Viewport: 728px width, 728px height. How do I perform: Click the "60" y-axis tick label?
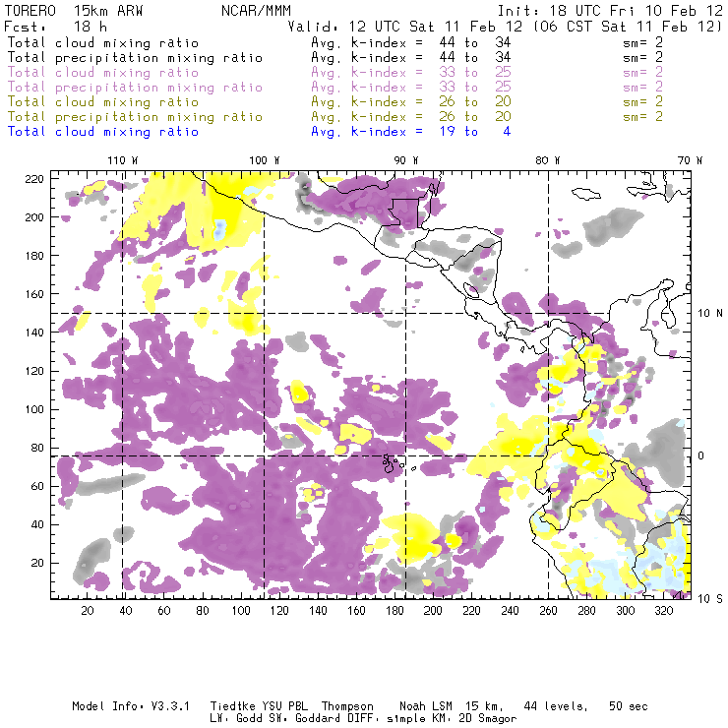[x=37, y=486]
